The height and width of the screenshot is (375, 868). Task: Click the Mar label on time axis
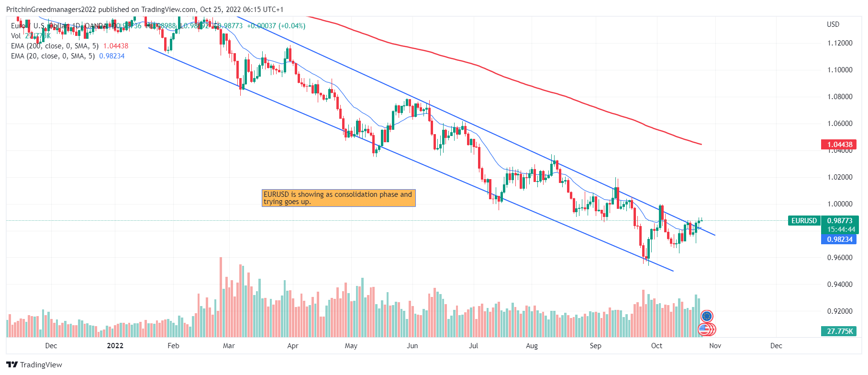pyautogui.click(x=229, y=346)
